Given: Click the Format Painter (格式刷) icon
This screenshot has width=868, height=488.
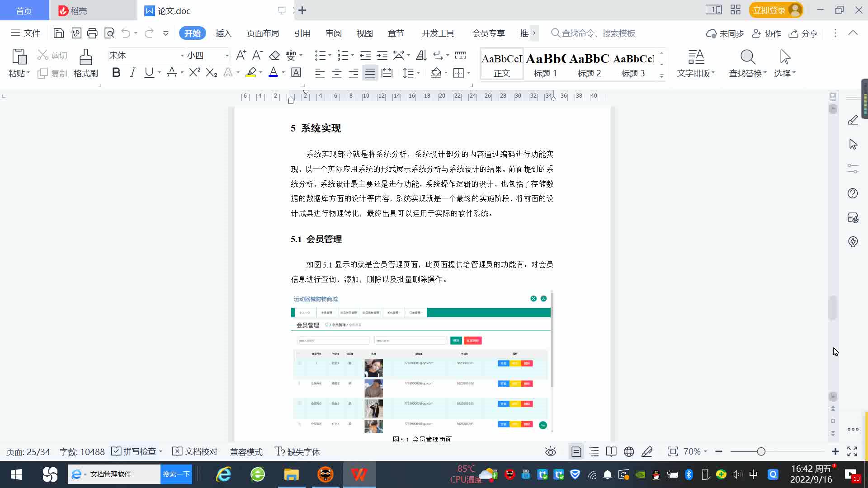Looking at the screenshot, I should tap(85, 58).
